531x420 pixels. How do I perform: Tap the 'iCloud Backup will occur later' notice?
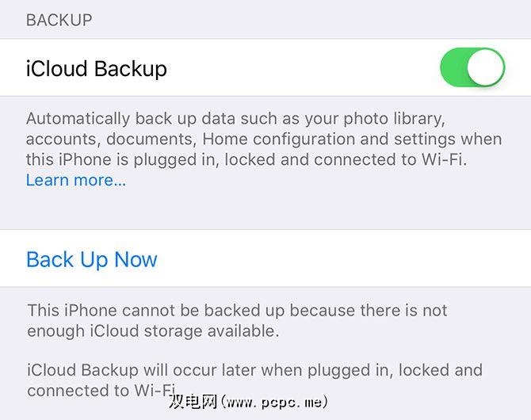[254, 370]
